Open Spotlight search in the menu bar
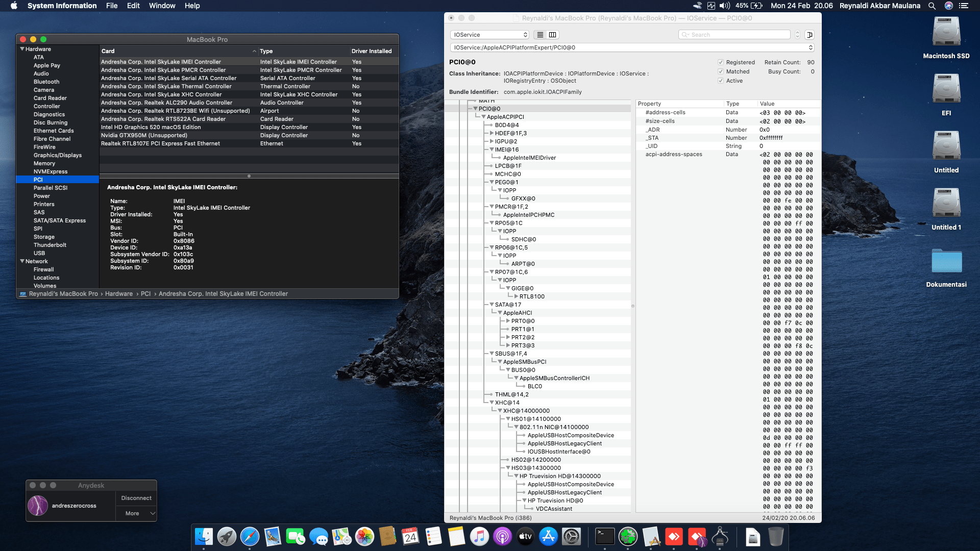980x551 pixels. pos(932,6)
